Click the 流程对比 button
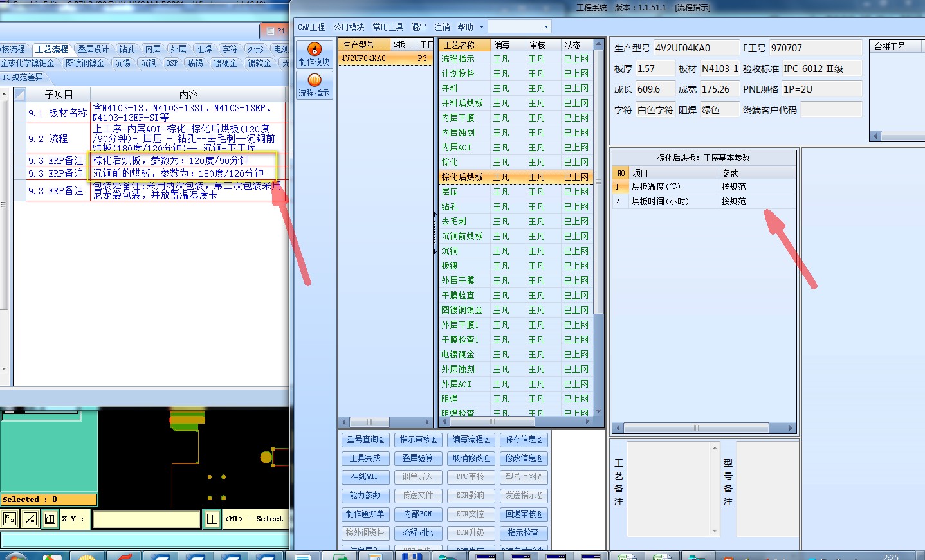This screenshot has height=560, width=925. click(x=418, y=533)
